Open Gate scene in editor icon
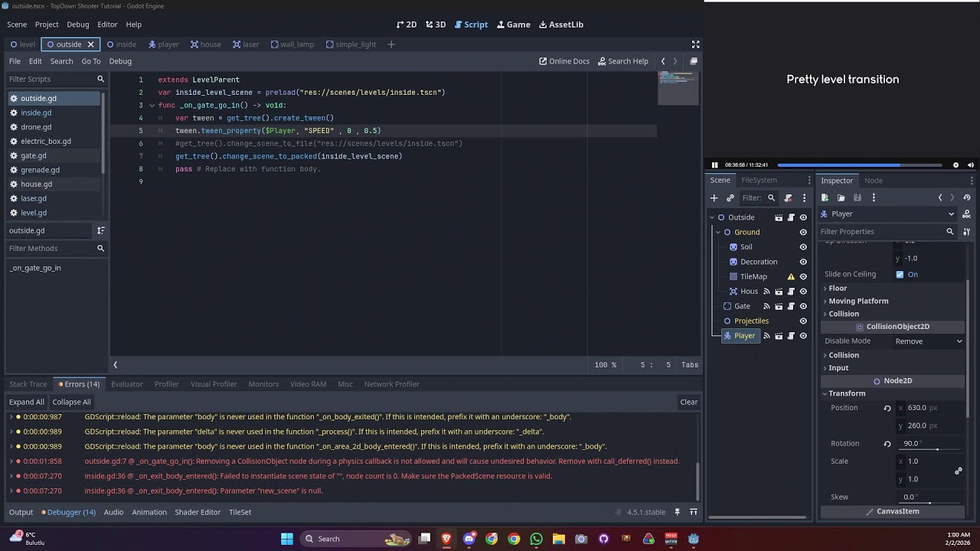 point(779,306)
